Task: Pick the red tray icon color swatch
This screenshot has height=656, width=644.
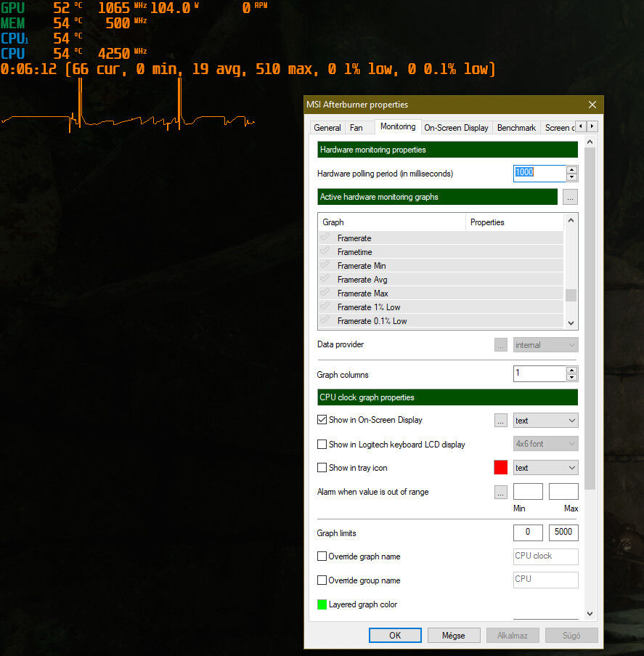Action: (500, 467)
